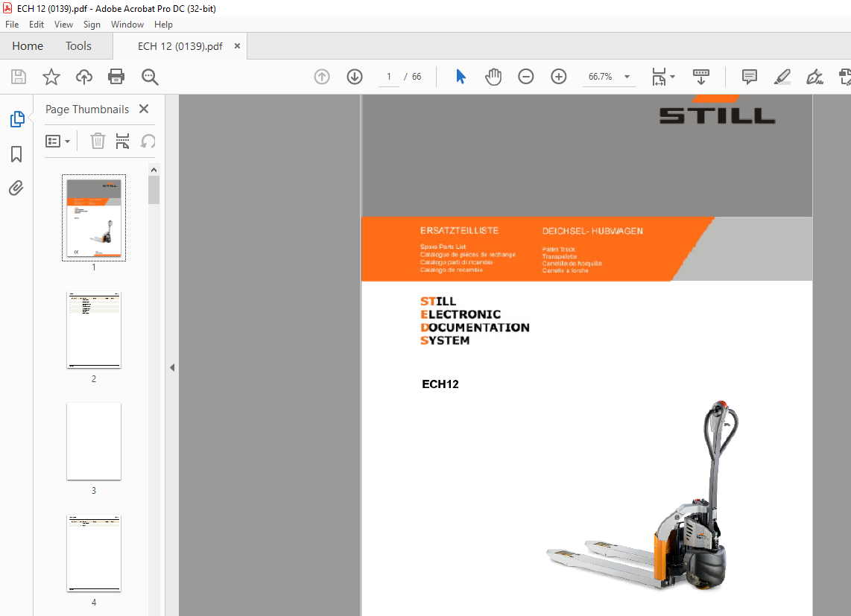Image resolution: width=851 pixels, height=616 pixels.
Task: Enable scrolling mode icon
Action: [701, 77]
